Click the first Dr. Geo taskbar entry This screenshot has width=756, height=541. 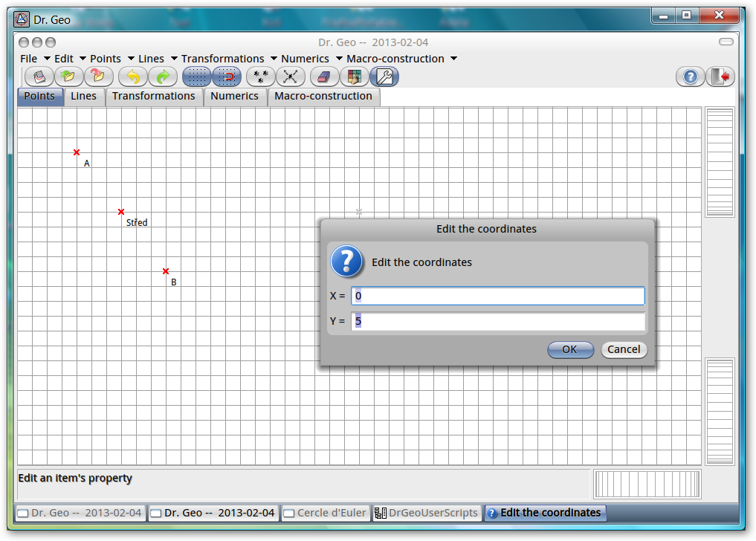pos(80,513)
